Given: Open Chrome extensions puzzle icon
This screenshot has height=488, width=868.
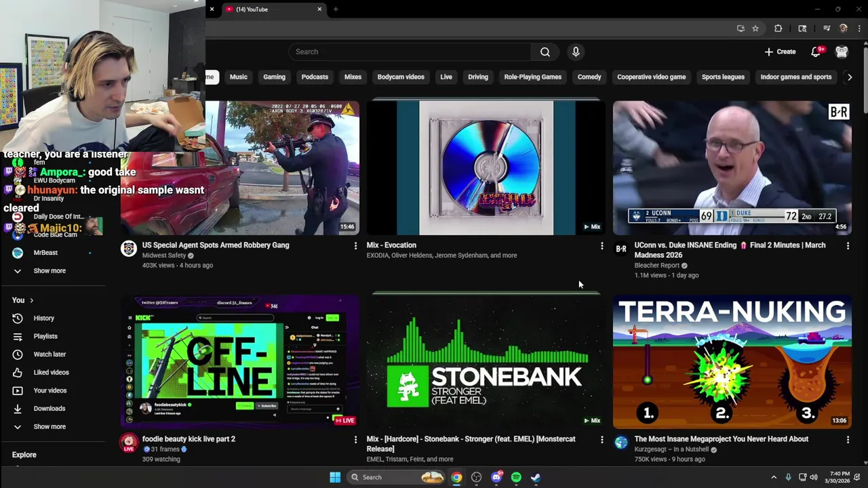Looking at the screenshot, I should 778,28.
